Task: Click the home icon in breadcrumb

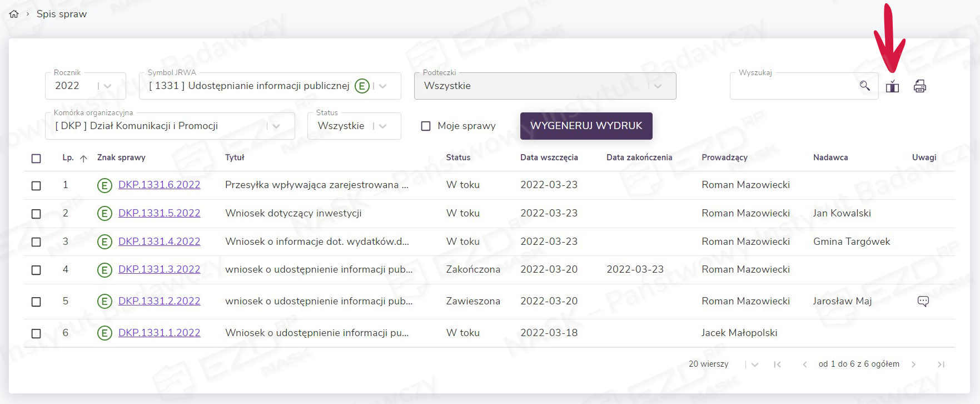Action: [14, 14]
